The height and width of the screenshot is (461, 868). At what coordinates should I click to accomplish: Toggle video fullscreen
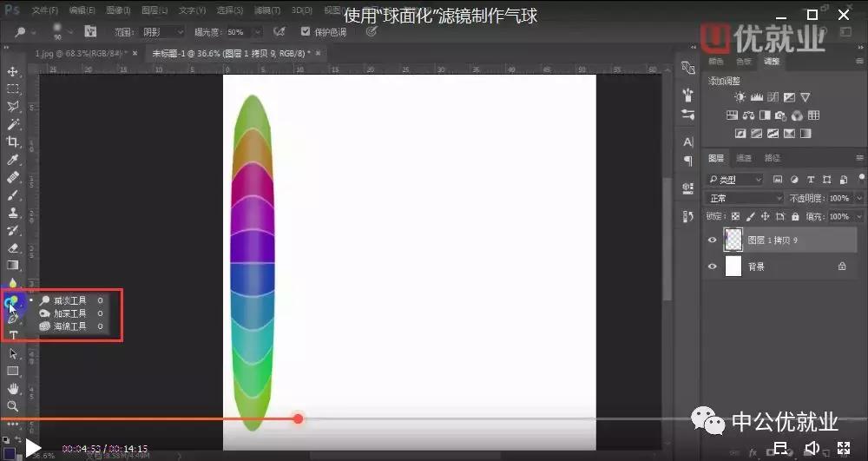point(844,448)
